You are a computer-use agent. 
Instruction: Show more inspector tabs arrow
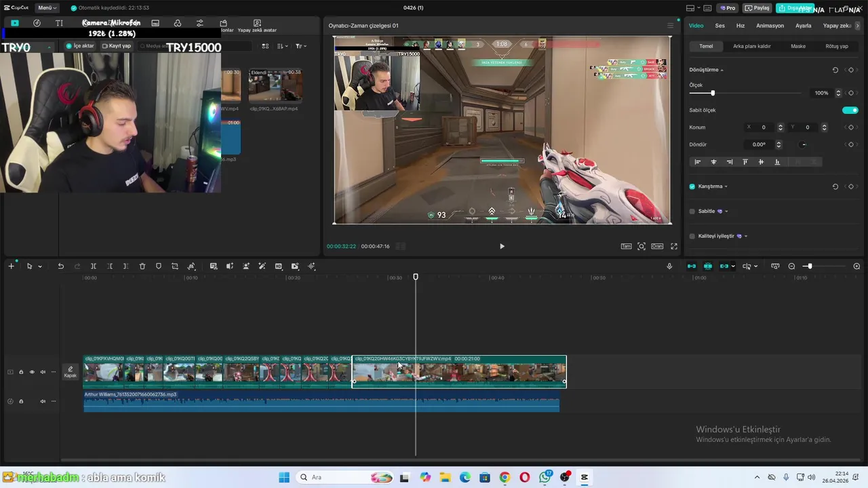[x=858, y=26]
